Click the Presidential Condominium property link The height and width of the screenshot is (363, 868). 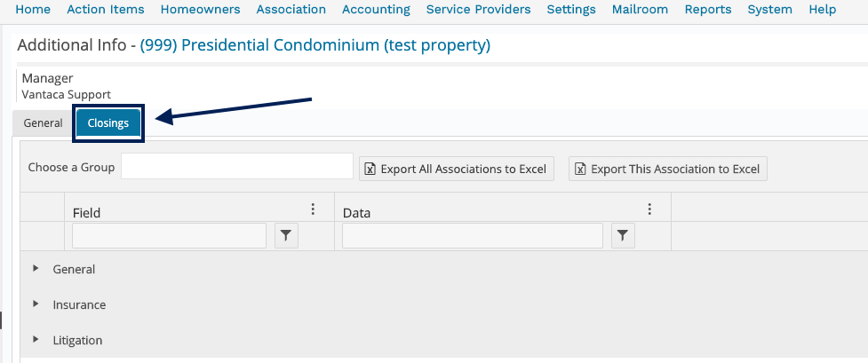coord(315,45)
